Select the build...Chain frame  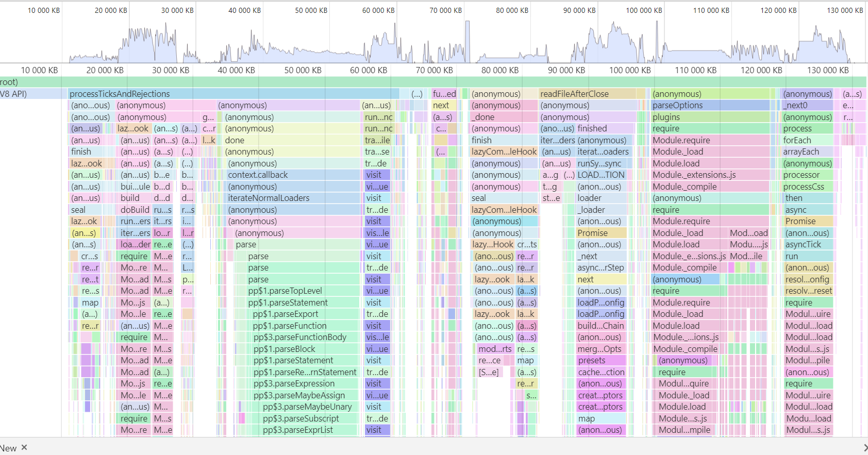(601, 326)
